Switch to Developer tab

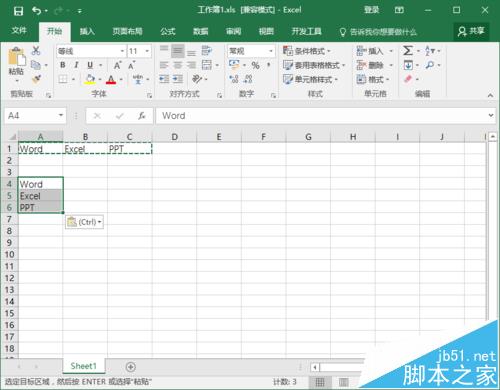point(307,31)
